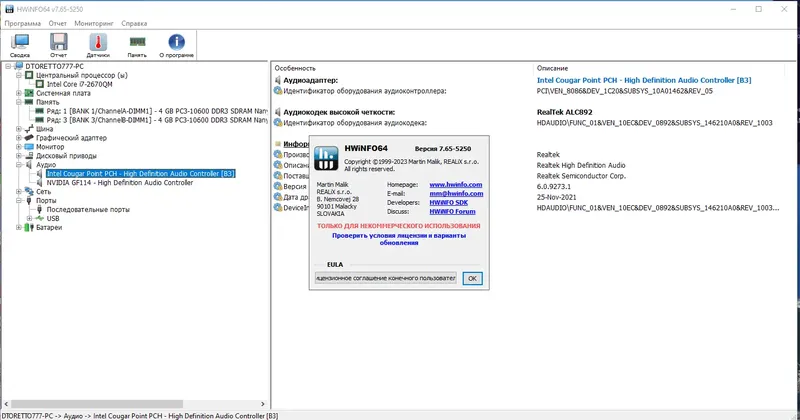Click the Отчет floppy disk icon
Screen dimensions: 800x420
[59, 45]
